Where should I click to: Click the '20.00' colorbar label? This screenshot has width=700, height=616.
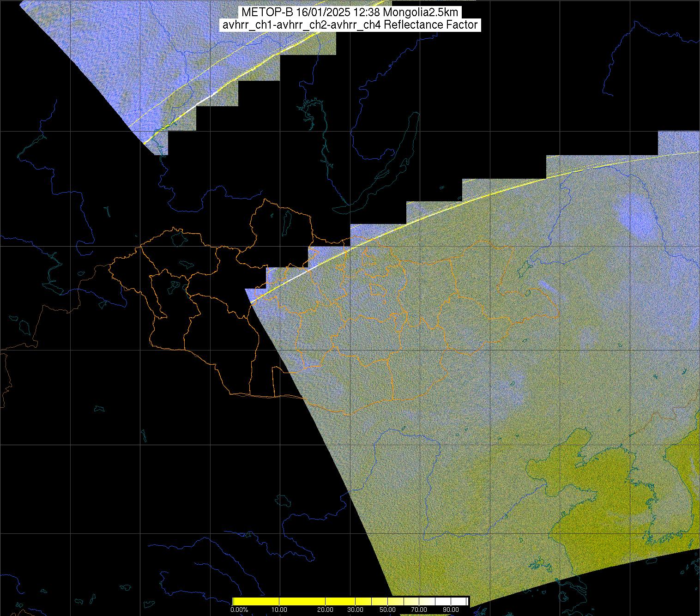[326, 610]
